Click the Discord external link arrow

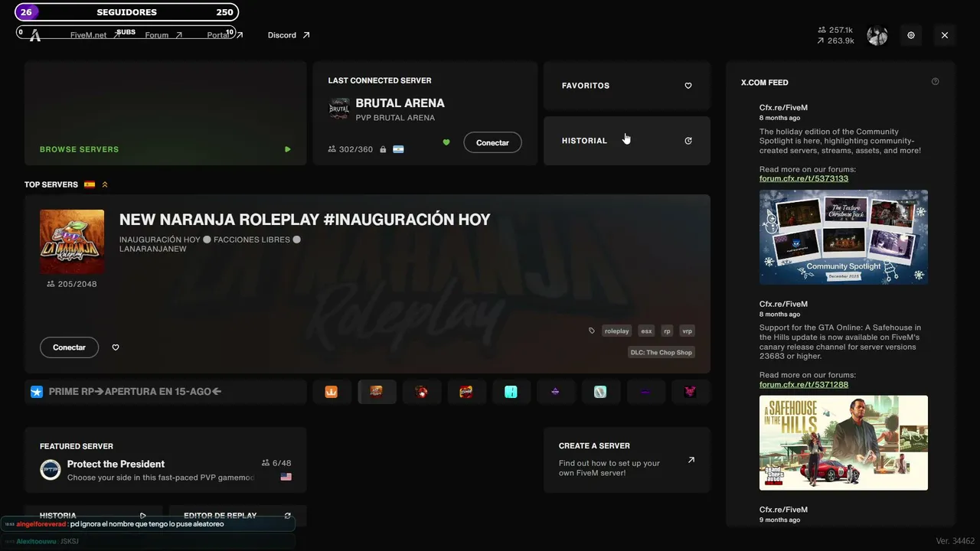pos(306,35)
